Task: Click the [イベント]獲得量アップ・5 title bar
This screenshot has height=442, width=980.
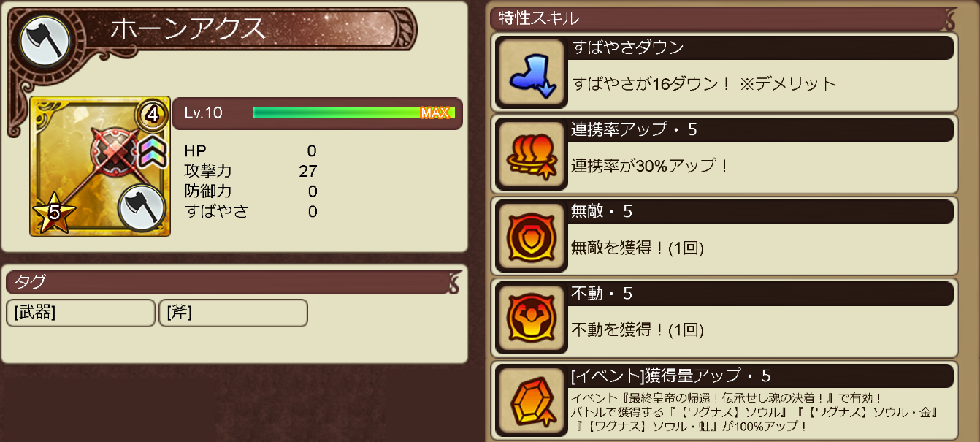Action: [761, 376]
